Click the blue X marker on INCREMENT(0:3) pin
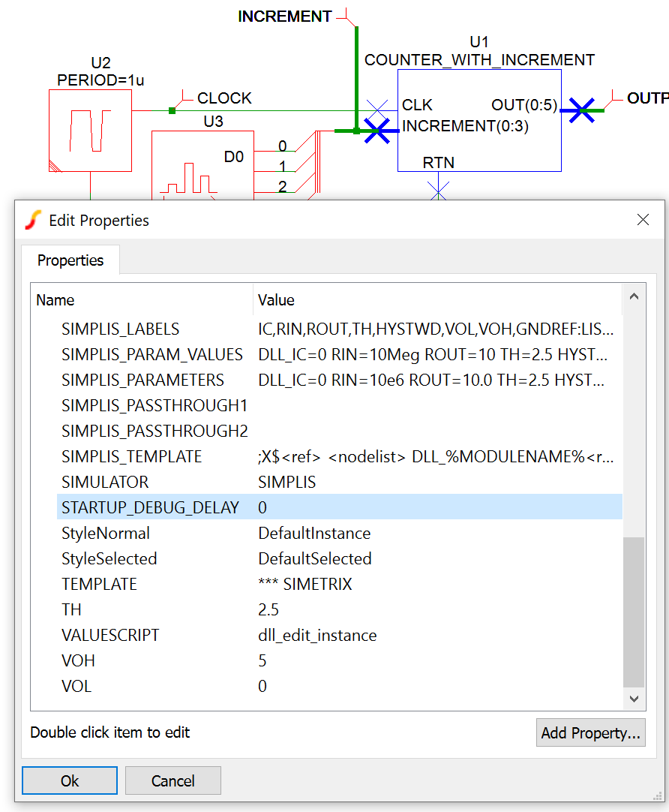 (x=377, y=130)
